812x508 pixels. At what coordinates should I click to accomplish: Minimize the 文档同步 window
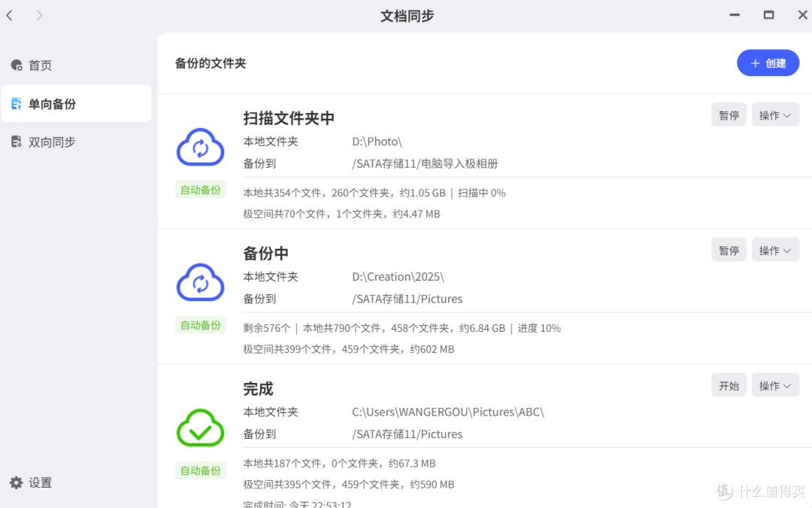coord(735,15)
